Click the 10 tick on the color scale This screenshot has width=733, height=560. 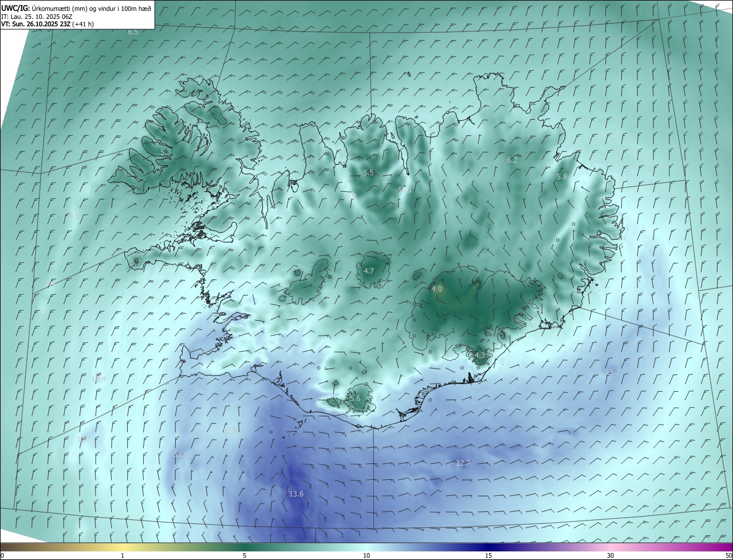(x=366, y=556)
